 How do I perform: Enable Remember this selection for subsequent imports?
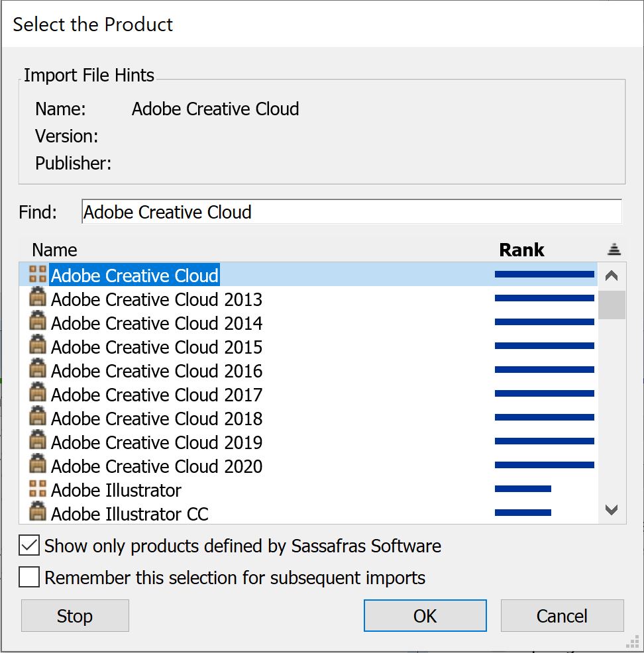[x=29, y=578]
